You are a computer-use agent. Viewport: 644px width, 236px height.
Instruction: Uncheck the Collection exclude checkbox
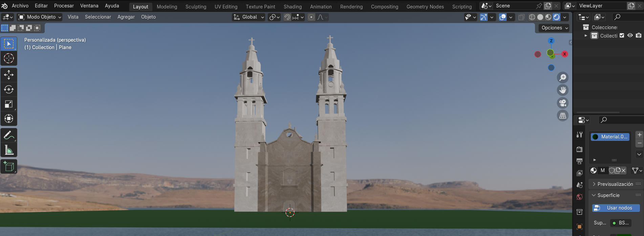[x=622, y=36]
